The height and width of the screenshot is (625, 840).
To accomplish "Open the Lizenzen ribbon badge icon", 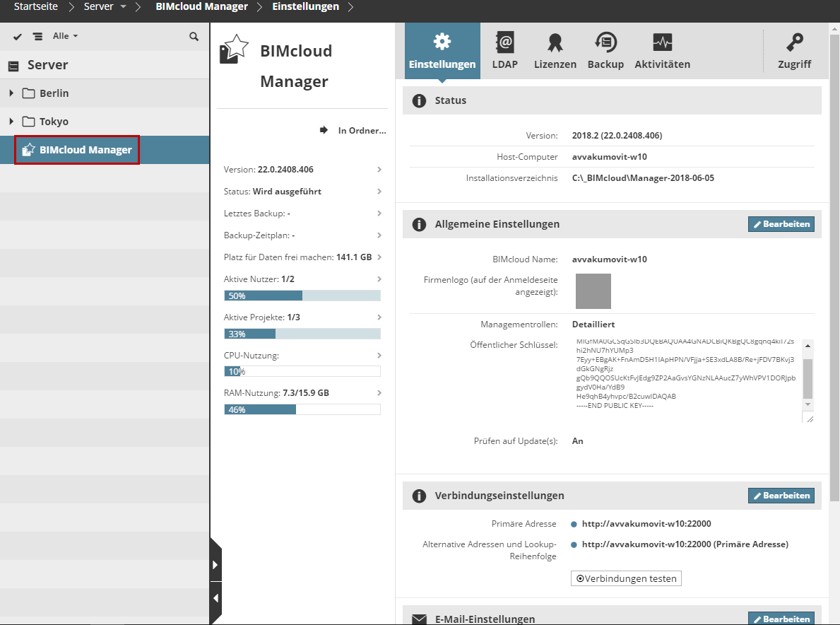I will pyautogui.click(x=555, y=42).
